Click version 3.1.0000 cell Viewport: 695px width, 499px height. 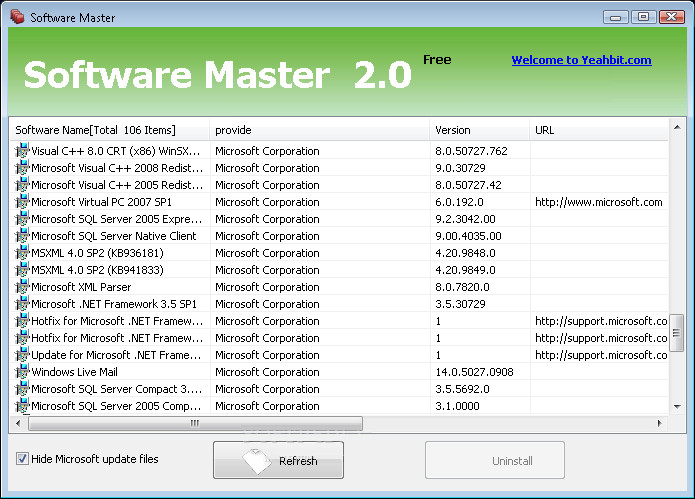pos(457,406)
